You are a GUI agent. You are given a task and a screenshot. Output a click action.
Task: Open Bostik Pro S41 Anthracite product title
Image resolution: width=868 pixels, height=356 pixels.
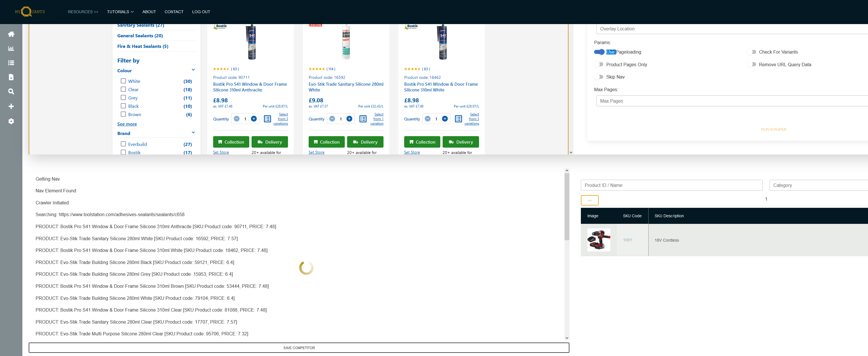pyautogui.click(x=250, y=87)
